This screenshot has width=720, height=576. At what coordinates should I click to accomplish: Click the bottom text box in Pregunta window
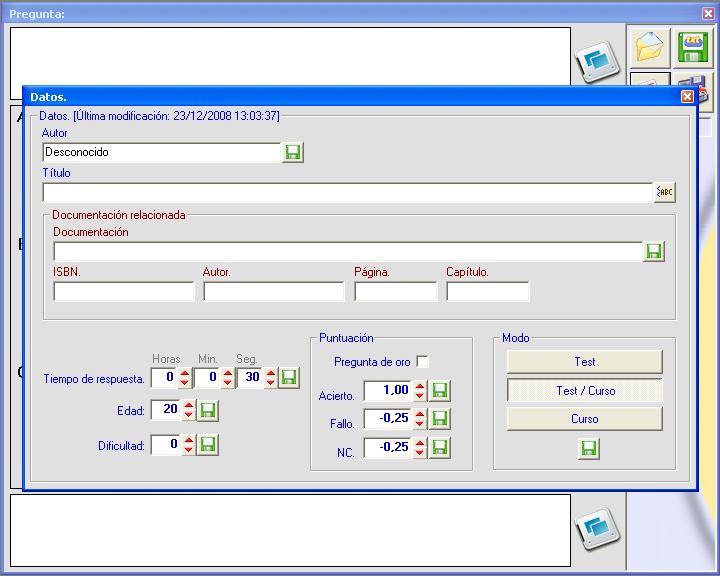click(x=290, y=530)
